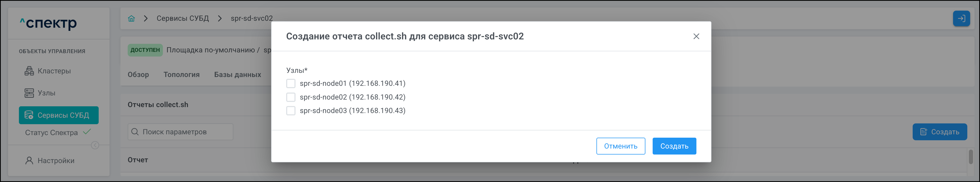This screenshot has height=182, width=980.
Task: Open the Базы данных tab
Action: [x=237, y=75]
